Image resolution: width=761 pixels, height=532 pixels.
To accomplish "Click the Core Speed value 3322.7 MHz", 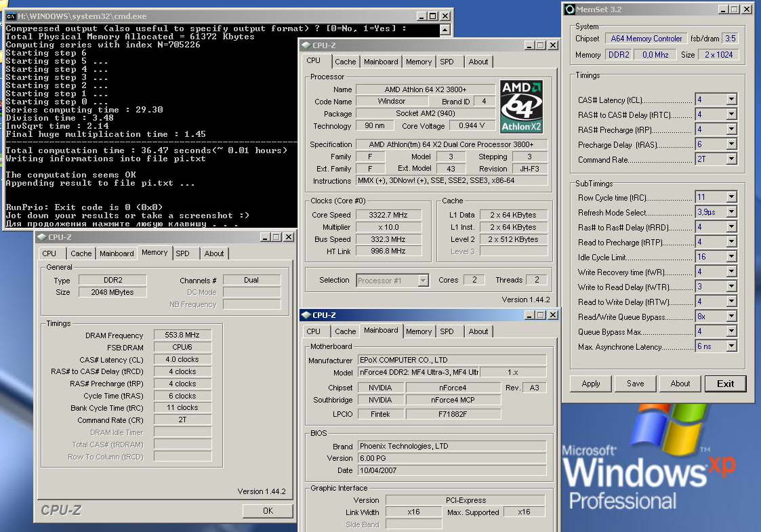I will point(388,215).
